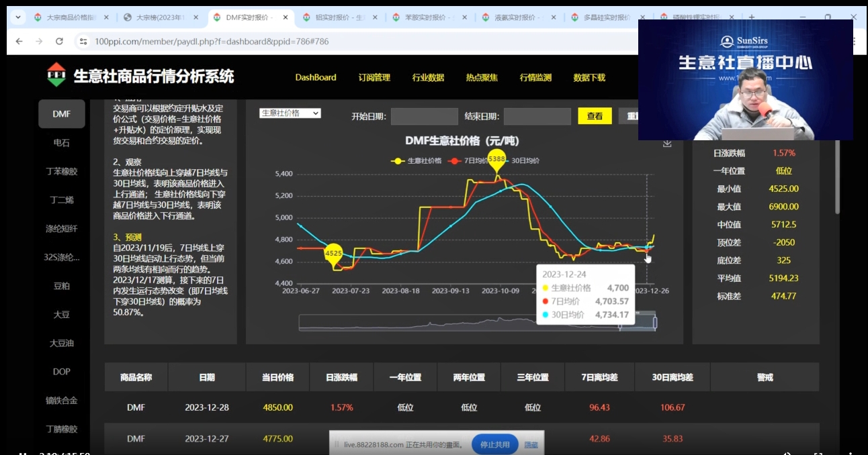Go forward in browser history
The height and width of the screenshot is (455, 868).
[x=39, y=42]
